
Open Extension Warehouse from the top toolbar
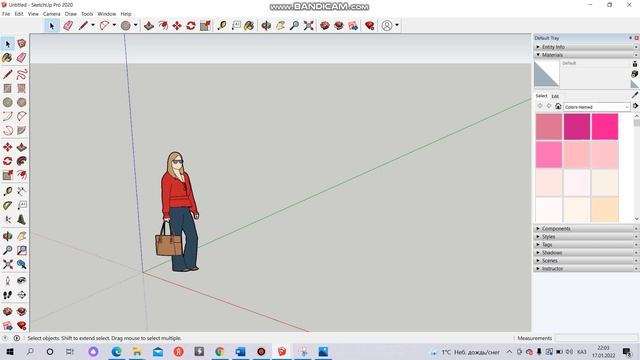pyautogui.click(x=339, y=26)
